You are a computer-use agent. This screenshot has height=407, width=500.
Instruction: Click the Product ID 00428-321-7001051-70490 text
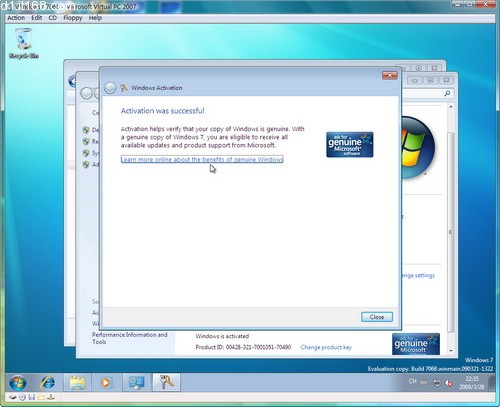(243, 347)
